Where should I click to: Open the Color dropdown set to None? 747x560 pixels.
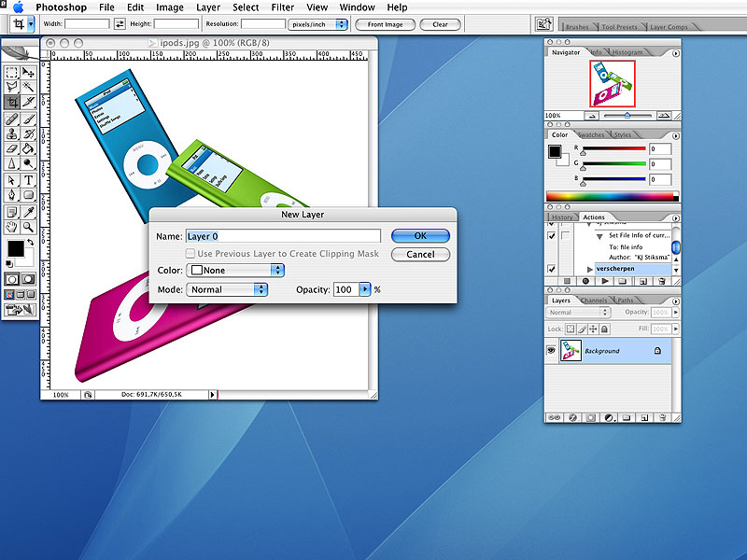point(235,271)
